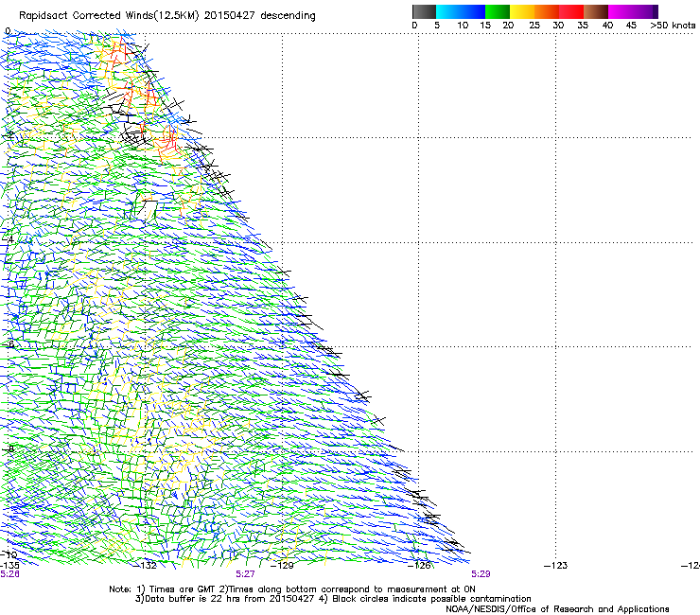This screenshot has width=700, height=615.
Task: Click the longitude label '-135'
Action: pyautogui.click(x=9, y=566)
